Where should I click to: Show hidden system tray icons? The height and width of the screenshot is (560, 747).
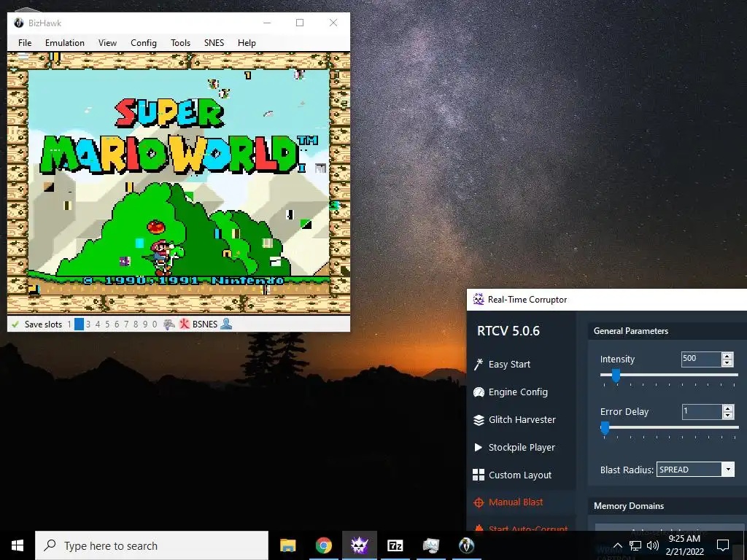[x=617, y=545]
